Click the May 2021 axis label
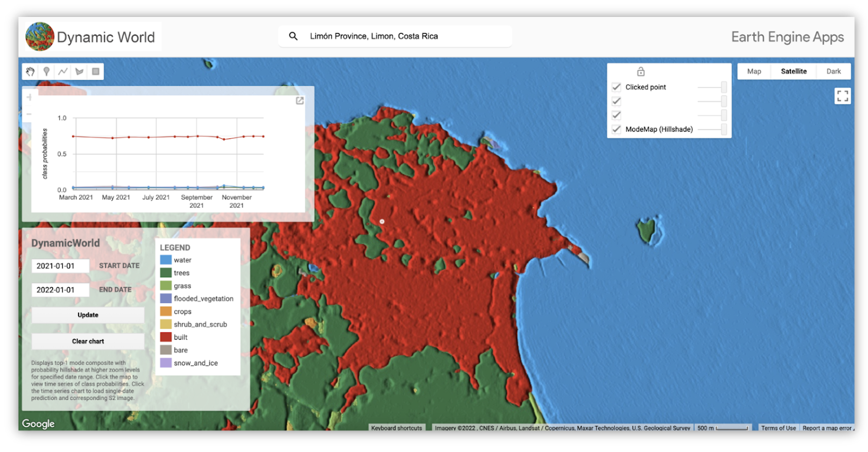This screenshot has height=452, width=868. (x=116, y=197)
